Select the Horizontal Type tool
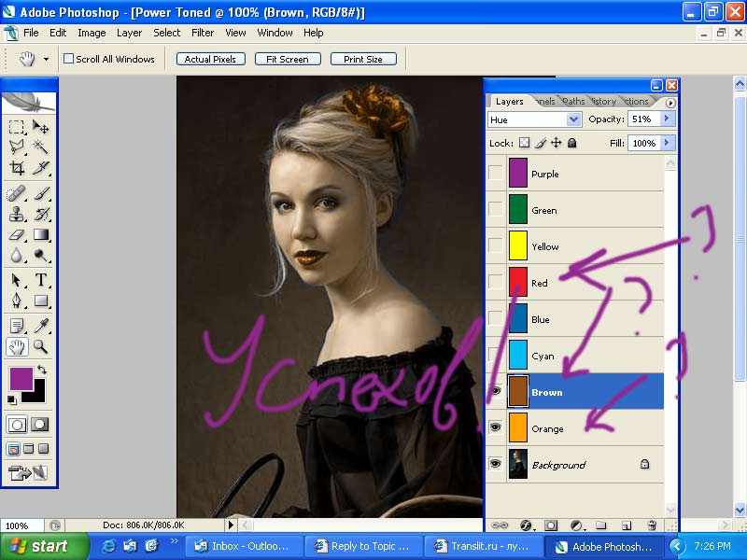The width and height of the screenshot is (747, 560). 41,280
